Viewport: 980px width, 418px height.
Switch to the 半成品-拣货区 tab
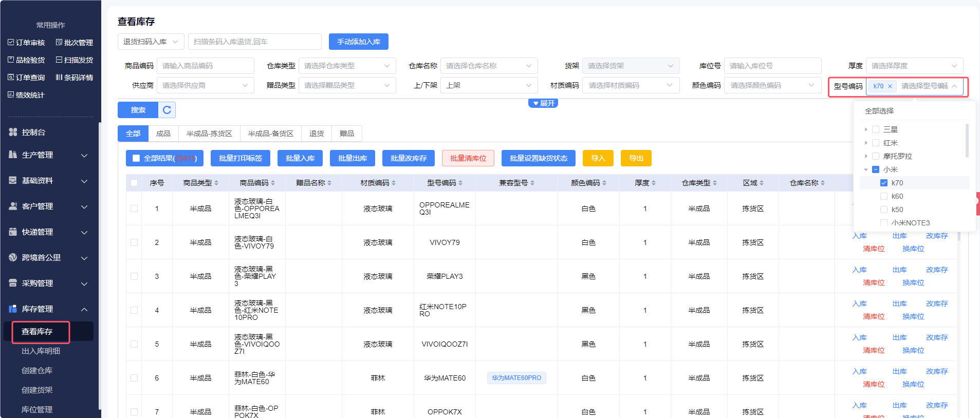(x=209, y=134)
